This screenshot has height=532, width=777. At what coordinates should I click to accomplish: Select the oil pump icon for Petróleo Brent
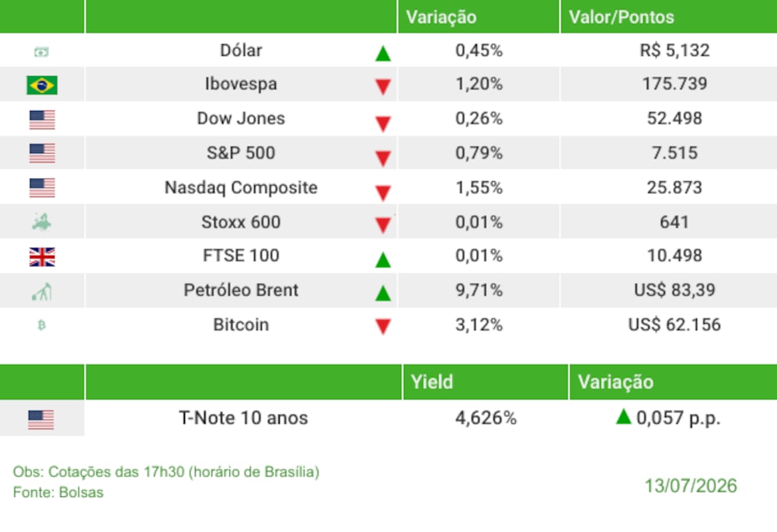(42, 291)
